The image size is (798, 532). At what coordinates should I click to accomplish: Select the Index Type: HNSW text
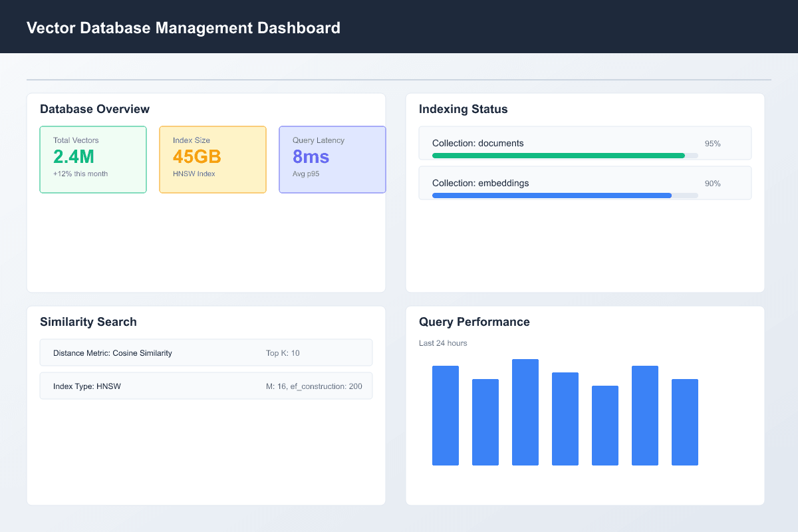87,386
